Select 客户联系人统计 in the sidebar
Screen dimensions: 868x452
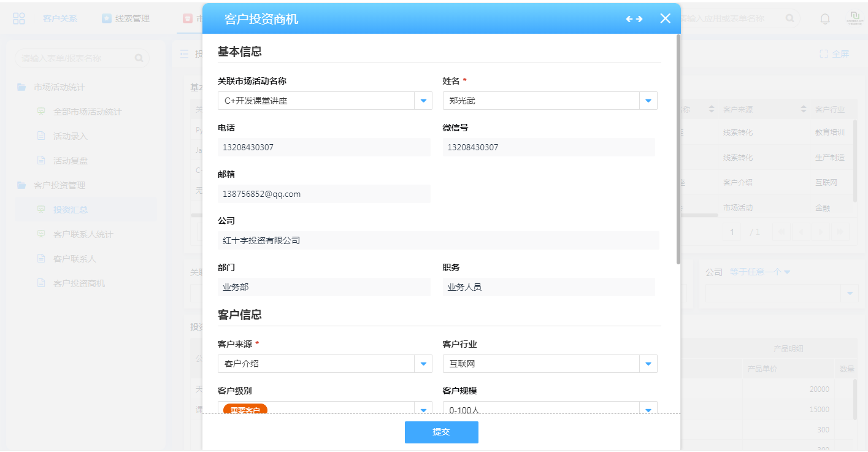pos(83,234)
